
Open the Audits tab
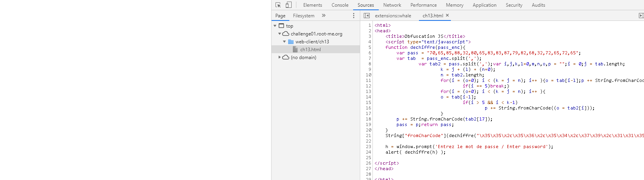[x=538, y=5]
